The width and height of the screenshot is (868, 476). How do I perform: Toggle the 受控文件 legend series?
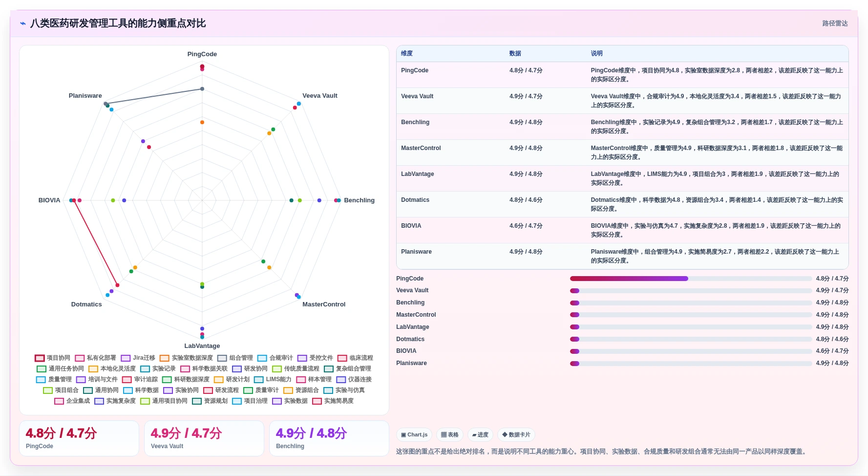316,358
